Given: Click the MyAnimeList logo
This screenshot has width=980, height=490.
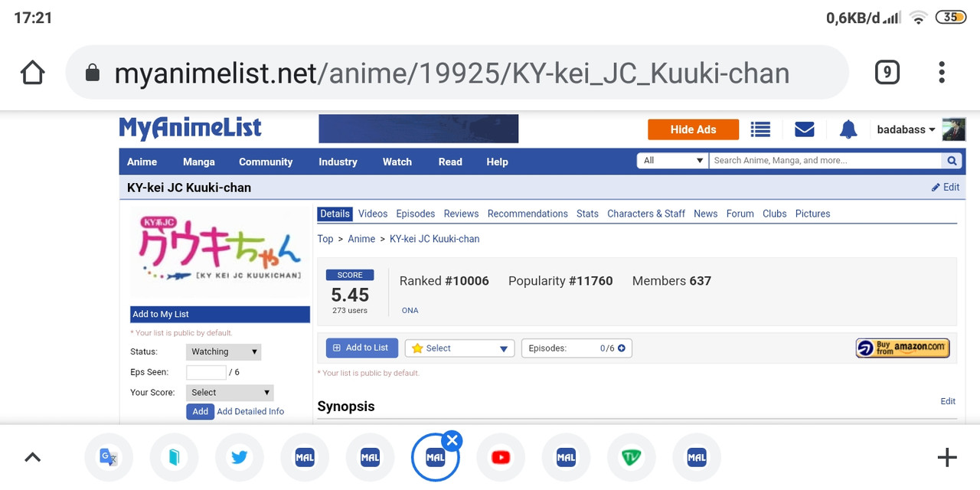Looking at the screenshot, I should point(190,128).
